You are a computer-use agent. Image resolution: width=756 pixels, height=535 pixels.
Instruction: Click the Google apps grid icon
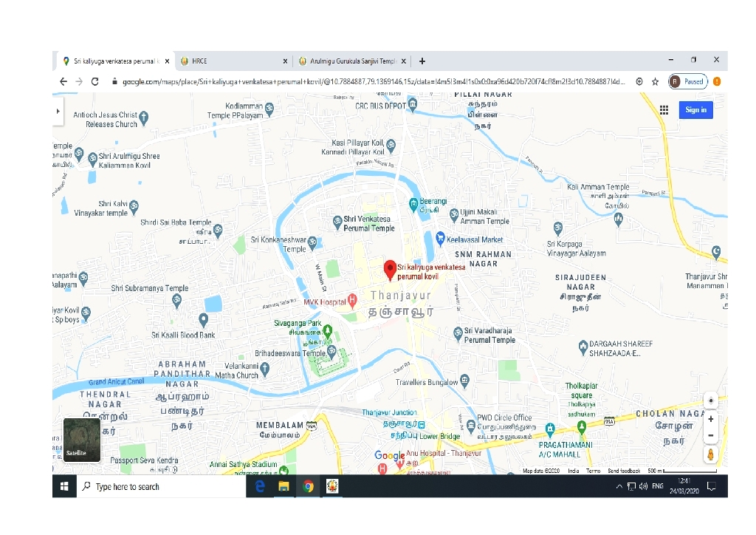664,109
